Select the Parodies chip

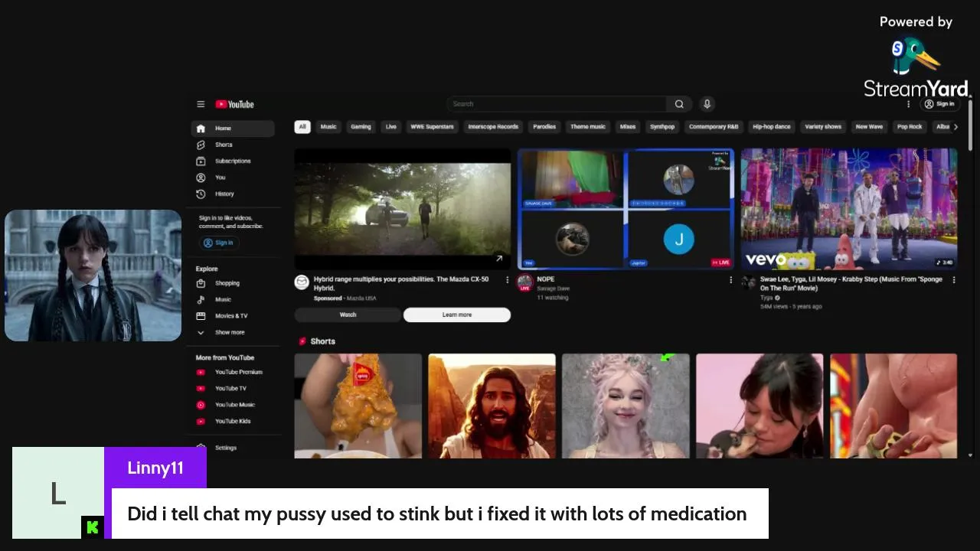(x=544, y=127)
